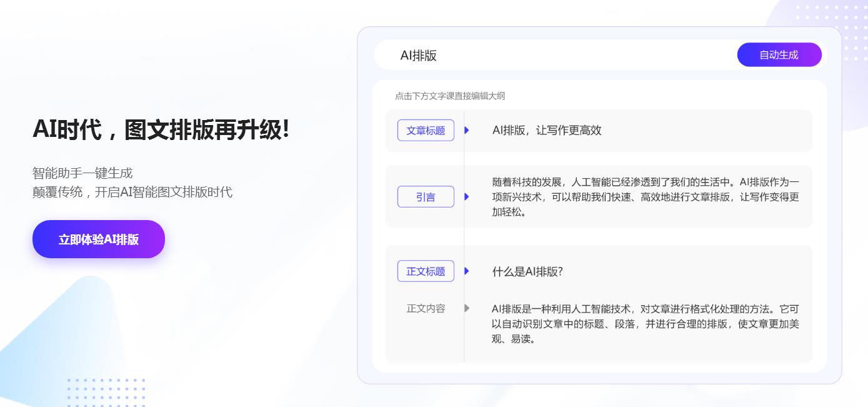This screenshot has height=407, width=868.
Task: Click the 正文内容 label
Action: [426, 308]
